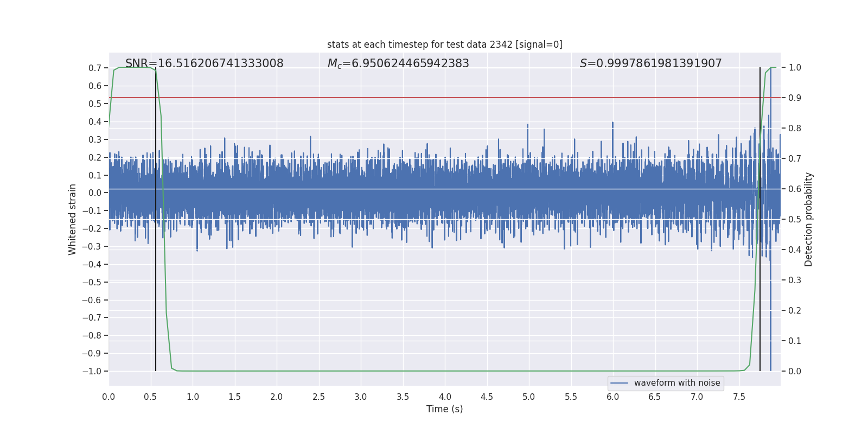Click the 'Whitened strain' y-axis label
This screenshot has height=434, width=868.
(73, 220)
